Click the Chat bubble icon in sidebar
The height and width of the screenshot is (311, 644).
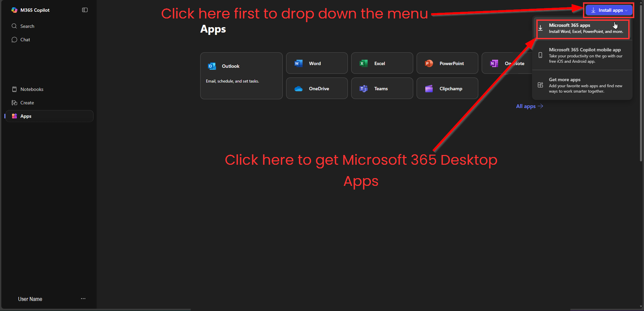point(14,40)
